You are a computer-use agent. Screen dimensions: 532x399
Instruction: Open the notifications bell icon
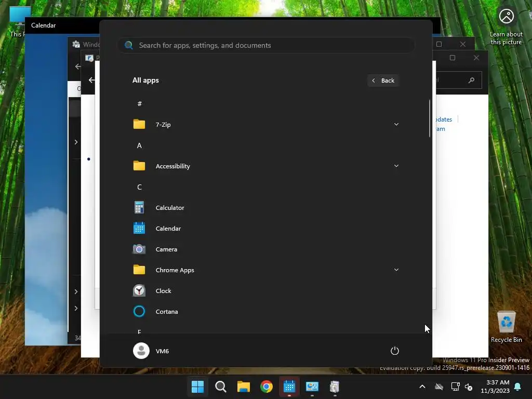pos(518,387)
